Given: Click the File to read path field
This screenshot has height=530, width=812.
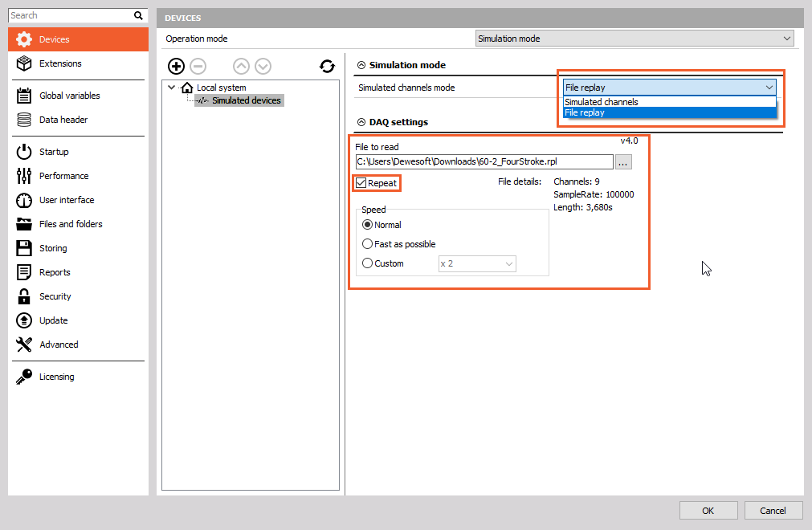Looking at the screenshot, I should (484, 162).
